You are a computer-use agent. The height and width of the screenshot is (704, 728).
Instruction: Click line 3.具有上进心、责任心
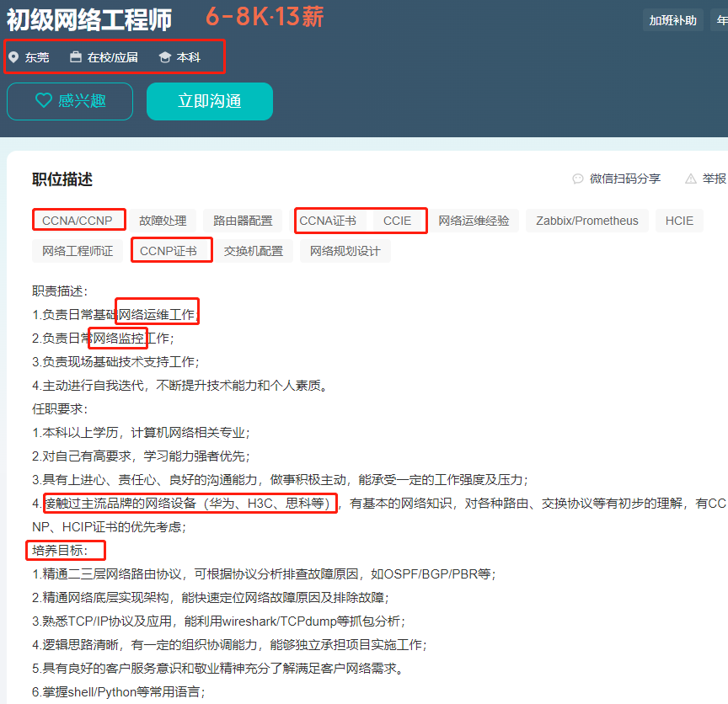tap(280, 480)
